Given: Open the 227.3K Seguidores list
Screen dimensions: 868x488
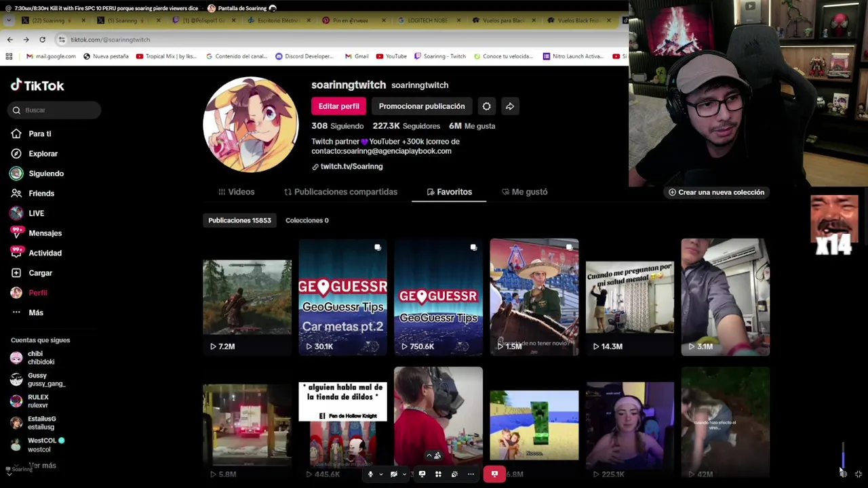Looking at the screenshot, I should (x=406, y=126).
